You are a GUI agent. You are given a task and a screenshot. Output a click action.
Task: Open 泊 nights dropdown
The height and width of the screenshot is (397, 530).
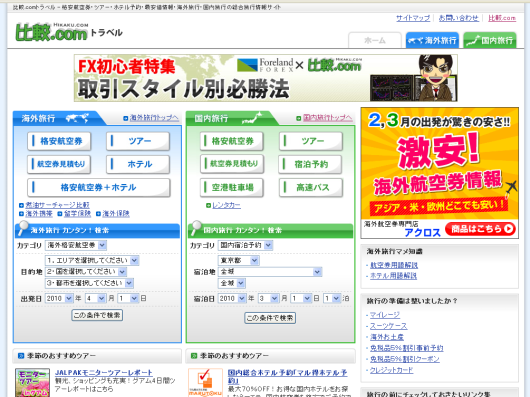(332, 298)
